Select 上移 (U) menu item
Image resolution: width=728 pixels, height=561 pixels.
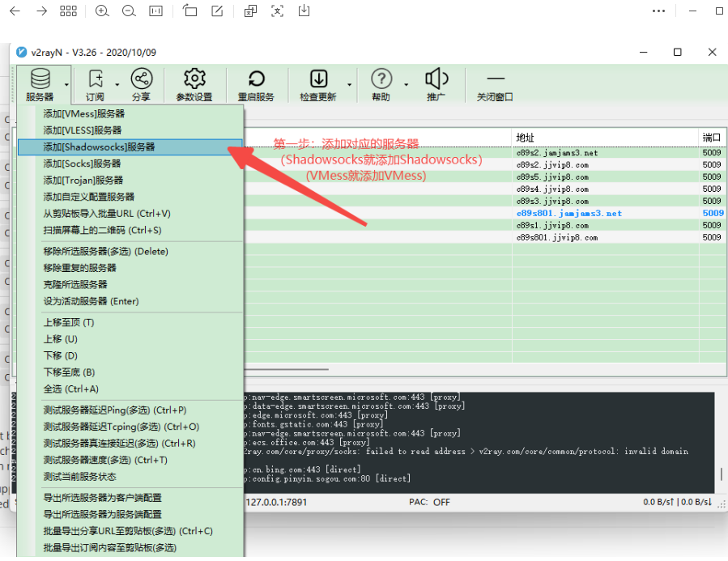(130, 339)
